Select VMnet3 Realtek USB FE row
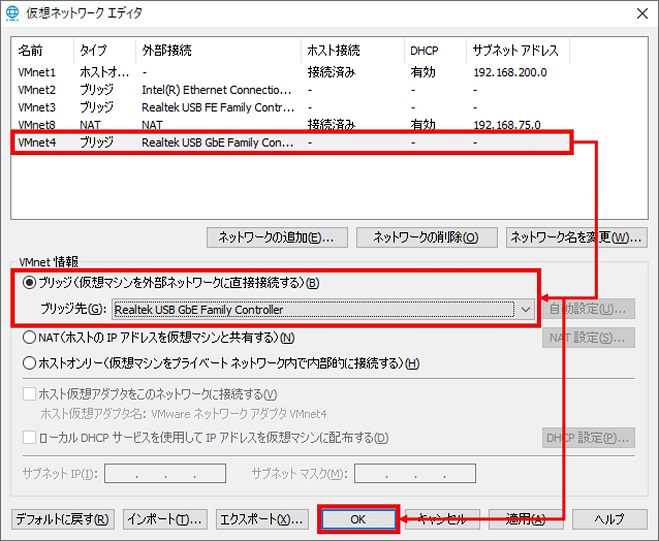This screenshot has height=541, width=659. click(x=37, y=107)
